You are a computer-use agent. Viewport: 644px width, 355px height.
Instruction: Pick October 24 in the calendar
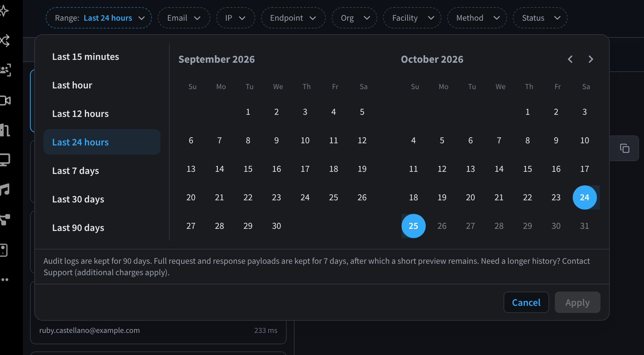click(x=584, y=197)
